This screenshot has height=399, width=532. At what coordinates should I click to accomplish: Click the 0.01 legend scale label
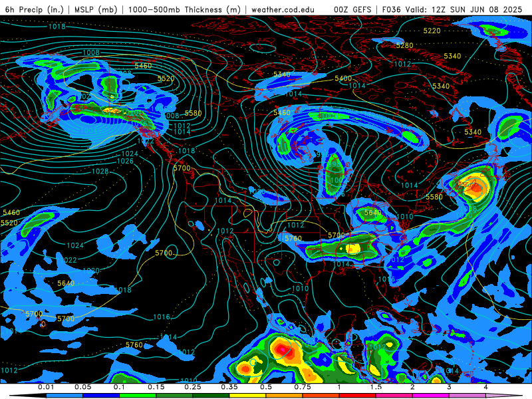pyautogui.click(x=46, y=387)
